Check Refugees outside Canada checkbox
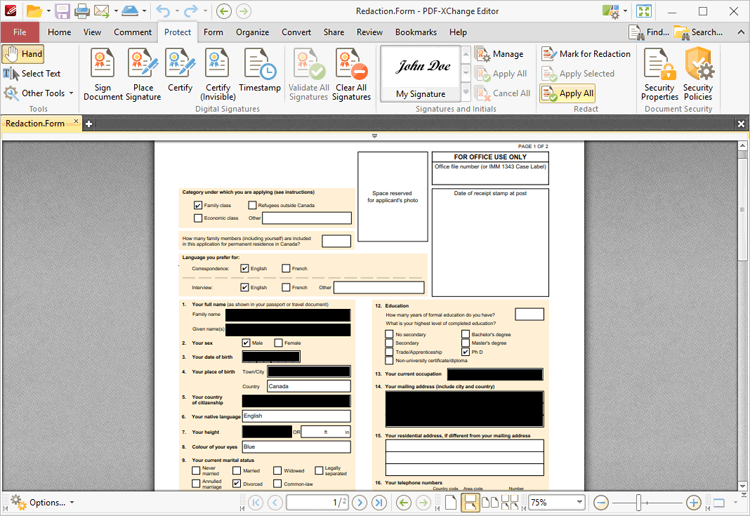The height and width of the screenshot is (516, 750). (x=252, y=205)
